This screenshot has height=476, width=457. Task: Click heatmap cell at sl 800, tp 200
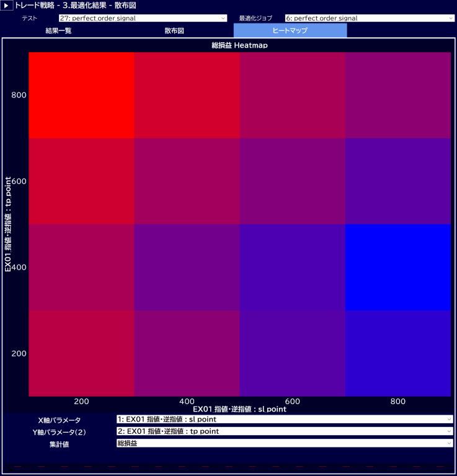point(398,353)
